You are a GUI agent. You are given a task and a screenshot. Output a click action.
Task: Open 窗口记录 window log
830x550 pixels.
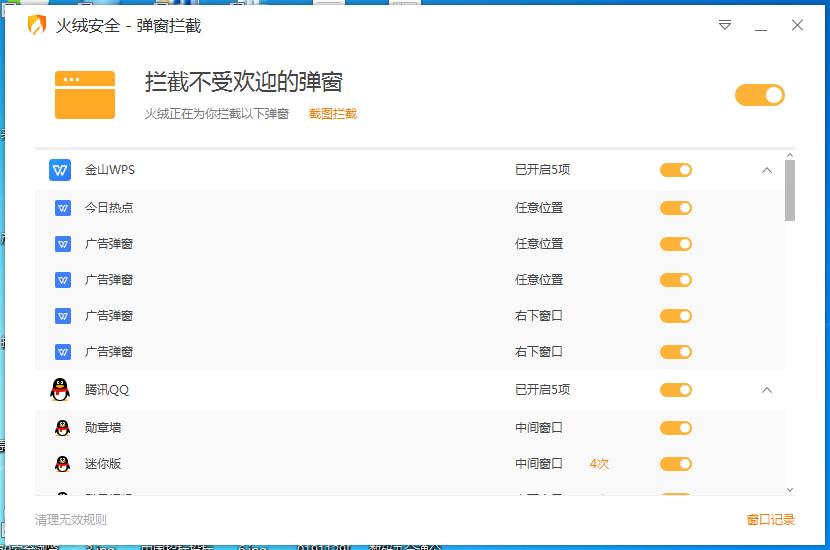[771, 520]
